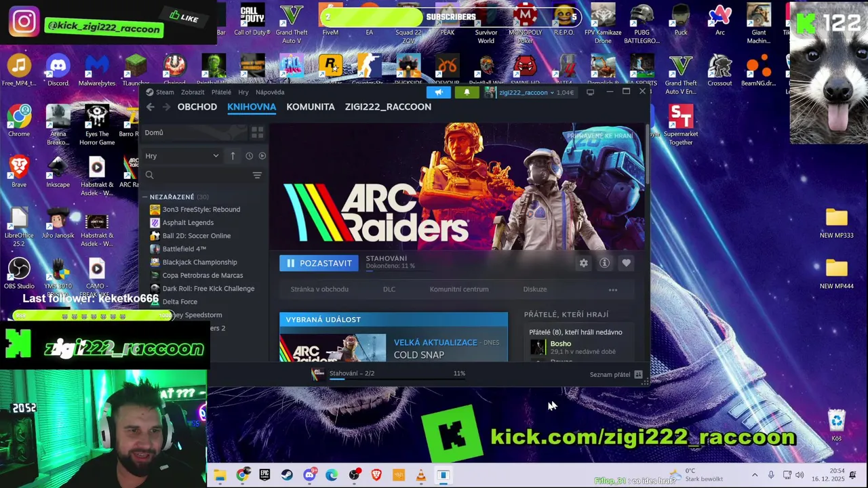Open Supermarket Together desktop shortcut
The height and width of the screenshot is (488, 868).
click(681, 125)
